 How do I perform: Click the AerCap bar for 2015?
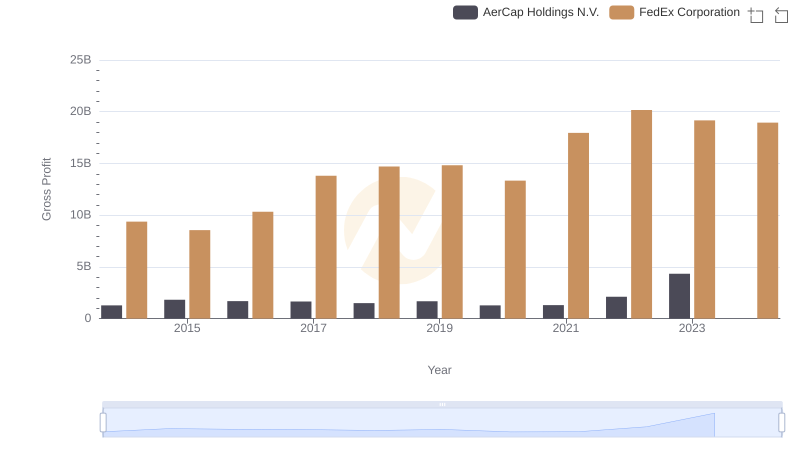click(174, 309)
